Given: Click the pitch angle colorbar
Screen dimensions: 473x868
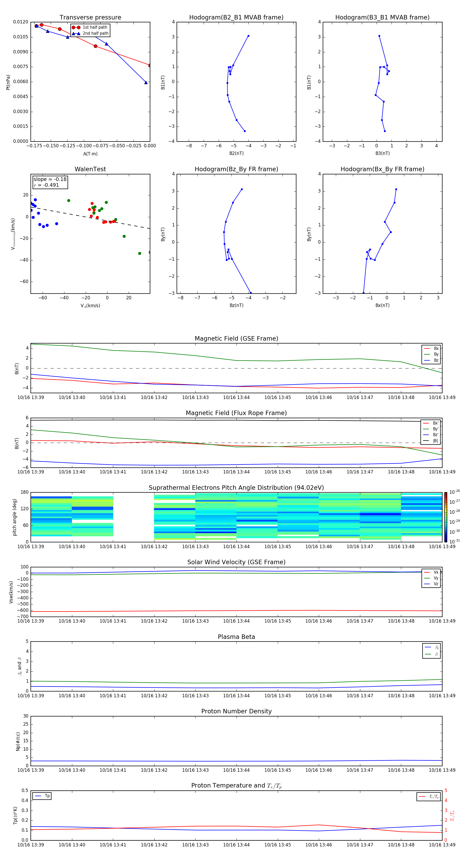Looking at the screenshot, I should tap(446, 517).
